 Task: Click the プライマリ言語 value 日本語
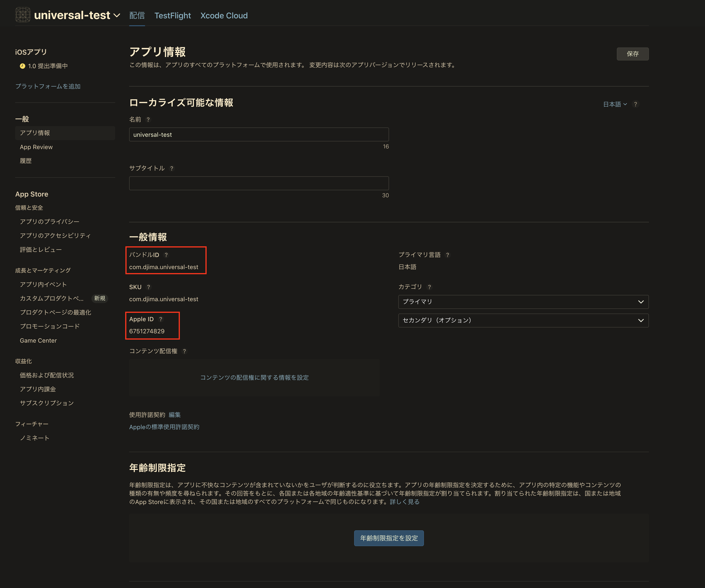(407, 267)
